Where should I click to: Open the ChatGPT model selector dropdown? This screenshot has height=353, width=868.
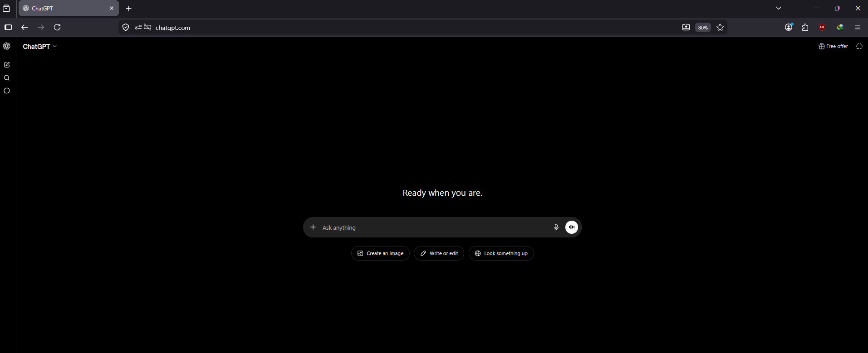point(40,46)
